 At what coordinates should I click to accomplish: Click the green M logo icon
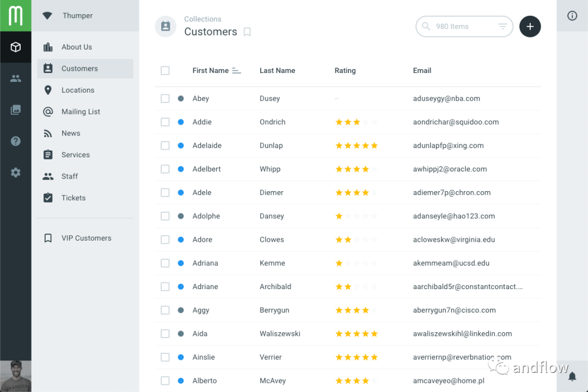coord(15,15)
